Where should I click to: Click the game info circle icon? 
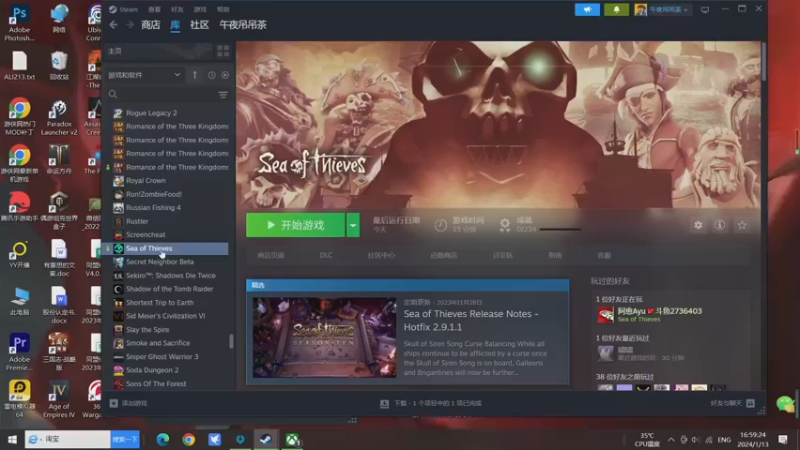pos(719,225)
